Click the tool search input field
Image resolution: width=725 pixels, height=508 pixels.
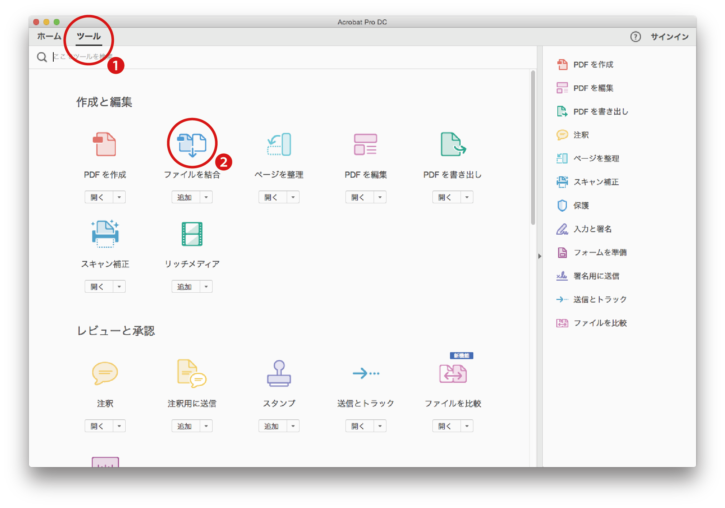pyautogui.click(x=280, y=58)
